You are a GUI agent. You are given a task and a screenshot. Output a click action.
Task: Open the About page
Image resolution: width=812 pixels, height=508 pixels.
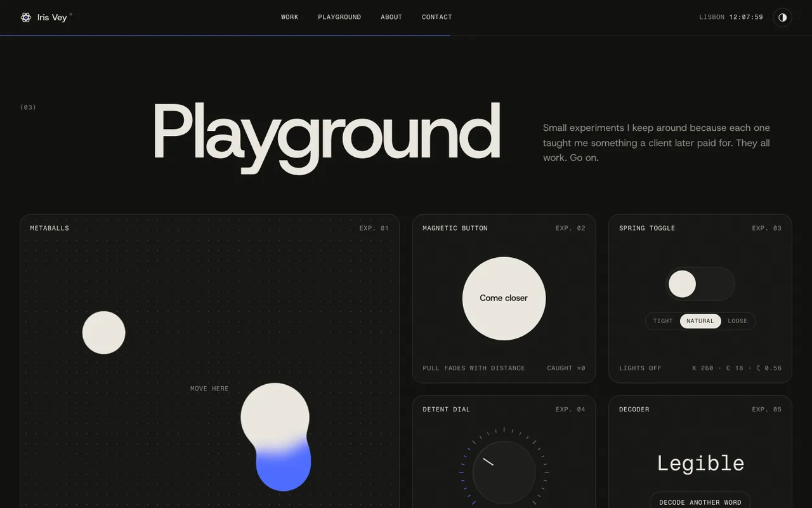391,17
